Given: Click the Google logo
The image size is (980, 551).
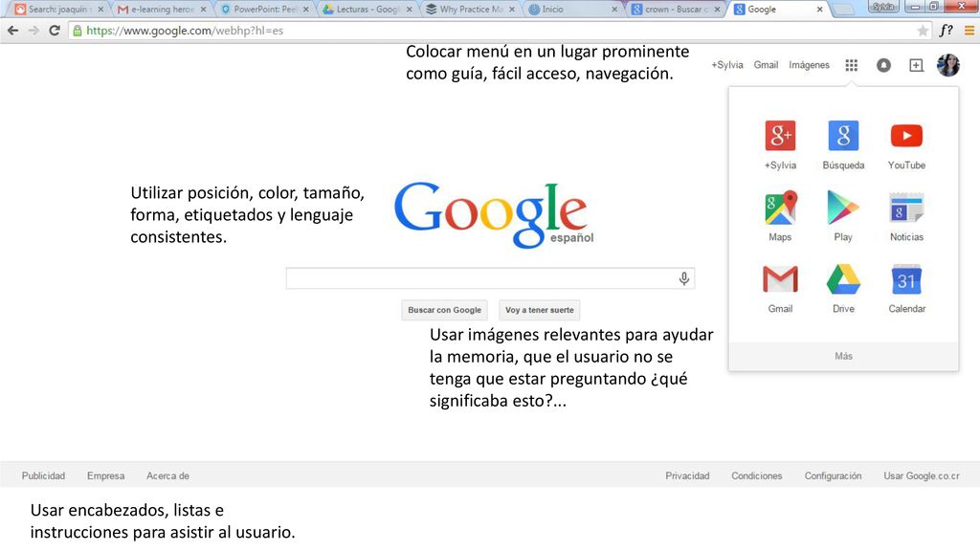Looking at the screenshot, I should coord(493,215).
